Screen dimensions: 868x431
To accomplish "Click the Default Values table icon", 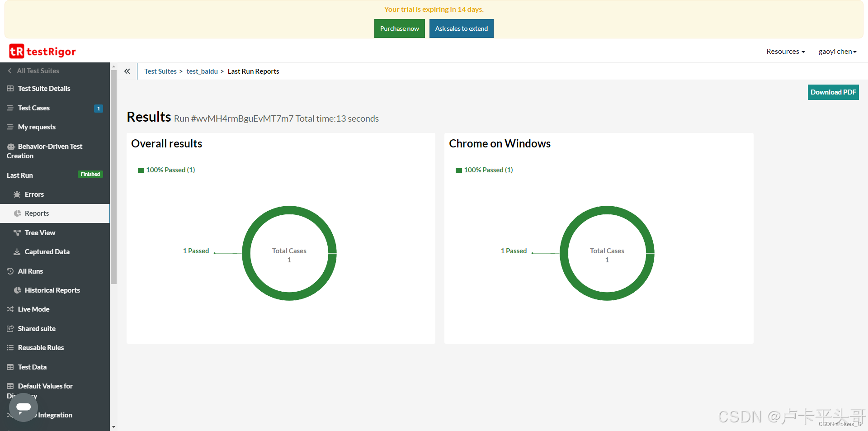I will pyautogui.click(x=10, y=386).
